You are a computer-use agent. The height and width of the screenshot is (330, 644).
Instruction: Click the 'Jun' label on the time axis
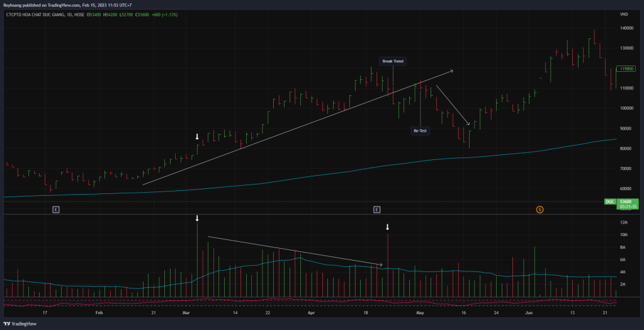pos(529,312)
